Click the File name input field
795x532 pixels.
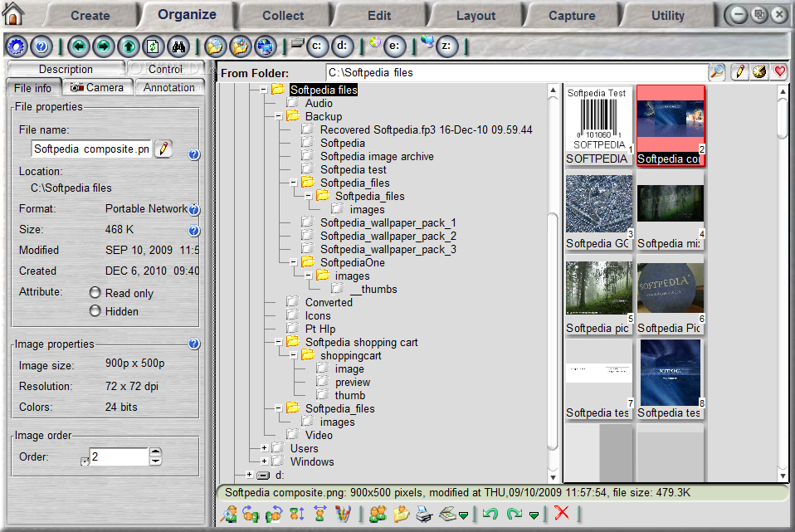coord(91,149)
